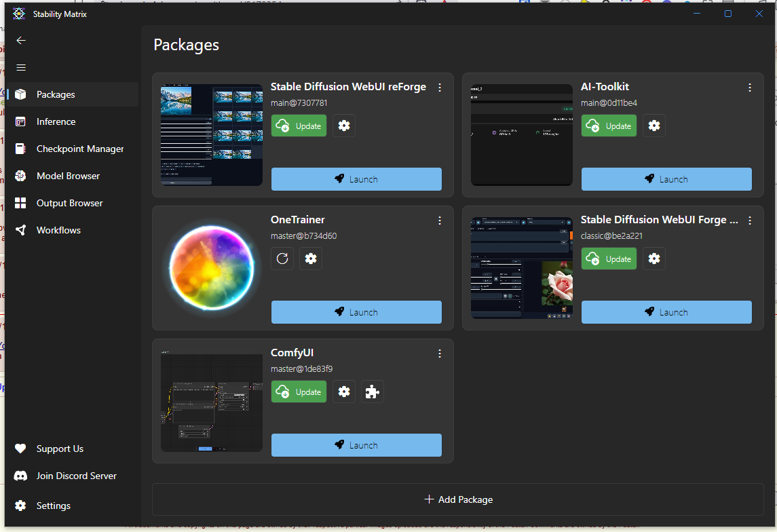Open OneTrainer three-dot menu
Screen dimensions: 777x532
click(440, 221)
